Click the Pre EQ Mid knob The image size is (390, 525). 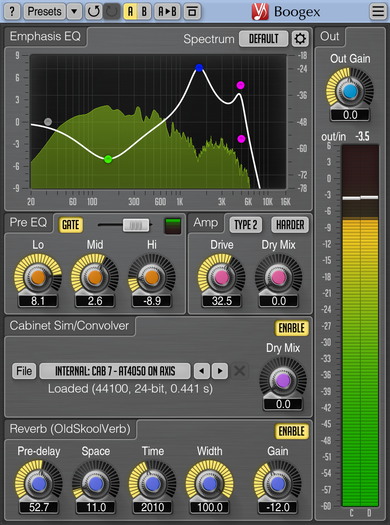coord(95,278)
